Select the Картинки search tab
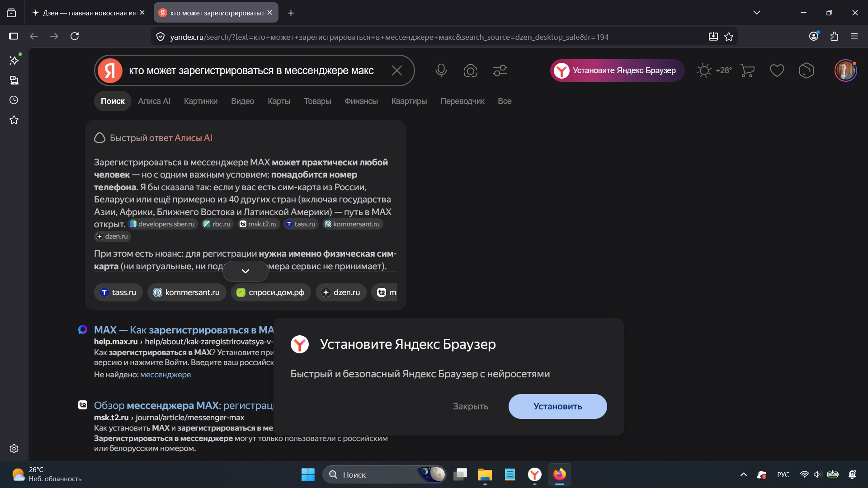The height and width of the screenshot is (488, 868). pos(201,101)
